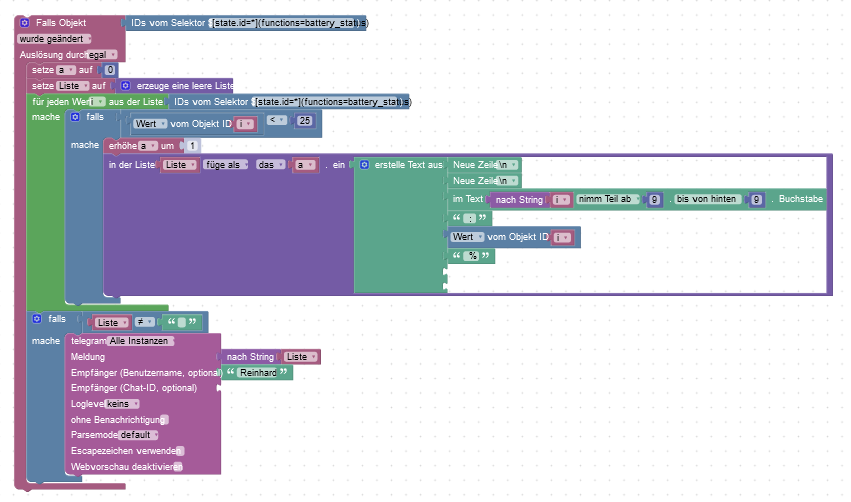Open gear on the first falls block

75,117
